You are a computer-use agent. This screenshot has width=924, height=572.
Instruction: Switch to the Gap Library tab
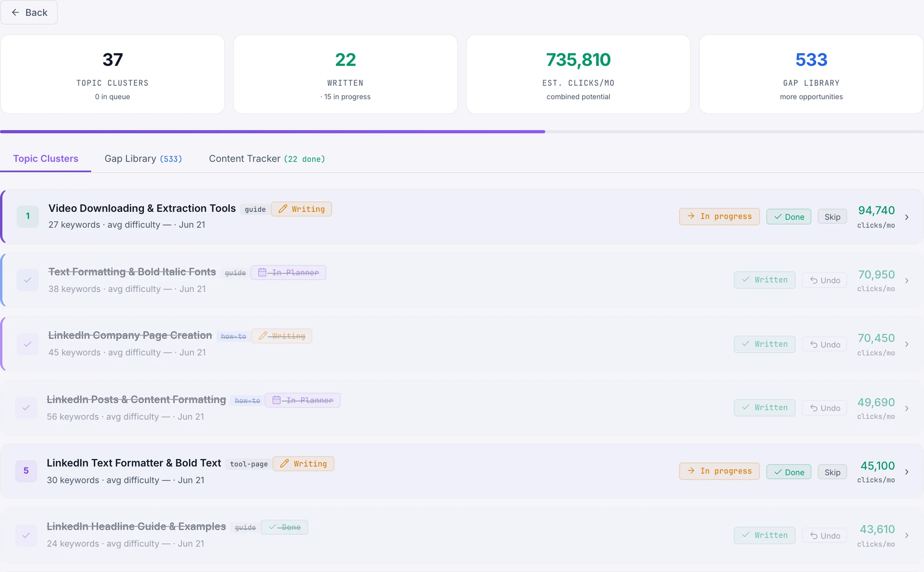(143, 159)
